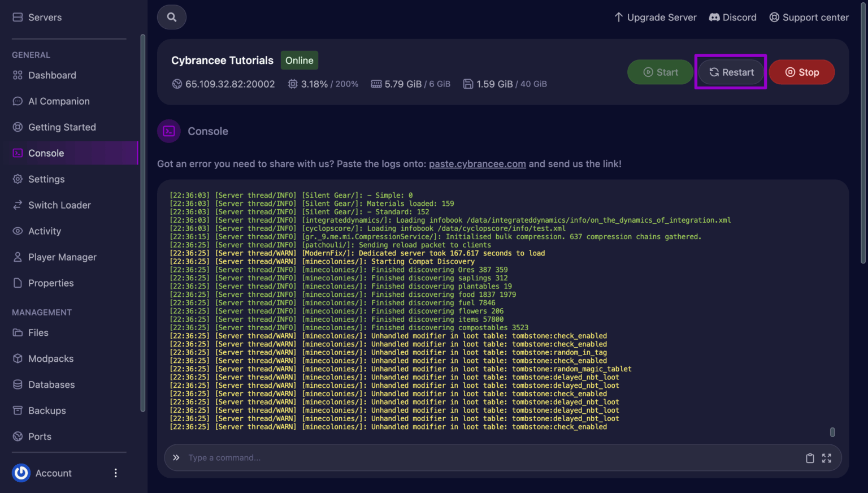Open the paste.cybrancee.com link
The height and width of the screenshot is (493, 868).
pyautogui.click(x=478, y=164)
